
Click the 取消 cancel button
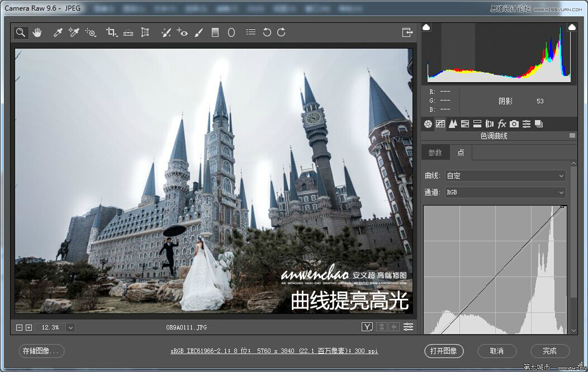(x=497, y=351)
